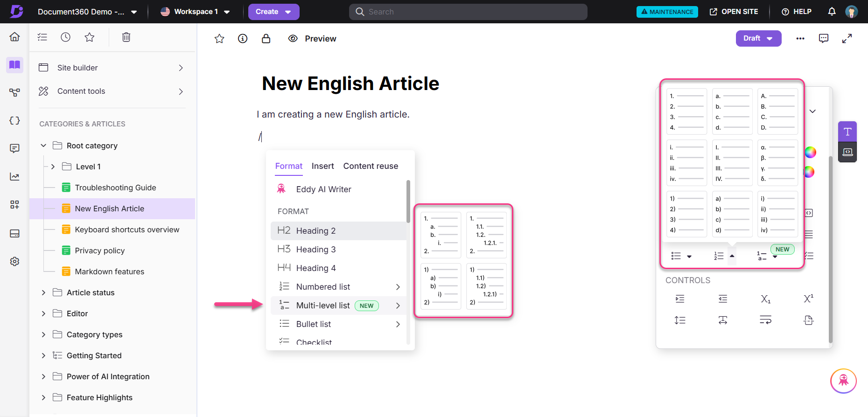Click the OPEN SITE link
868x417 pixels.
[734, 12]
